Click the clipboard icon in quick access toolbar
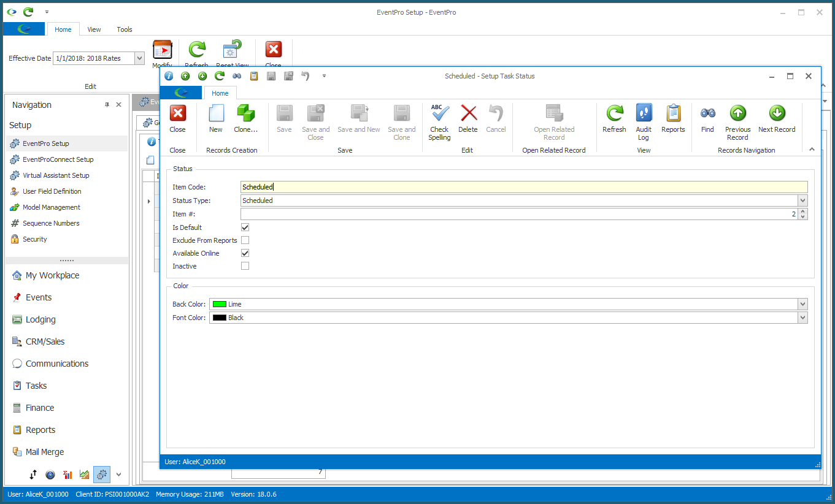The width and height of the screenshot is (835, 504). pyautogui.click(x=254, y=76)
